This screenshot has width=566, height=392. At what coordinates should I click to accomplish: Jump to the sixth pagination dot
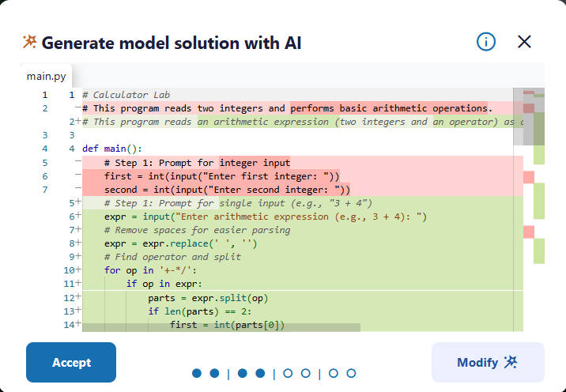click(305, 373)
